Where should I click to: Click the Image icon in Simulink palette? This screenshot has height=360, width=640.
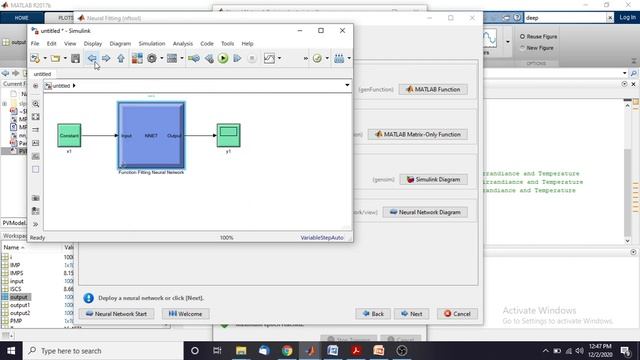coord(36,156)
